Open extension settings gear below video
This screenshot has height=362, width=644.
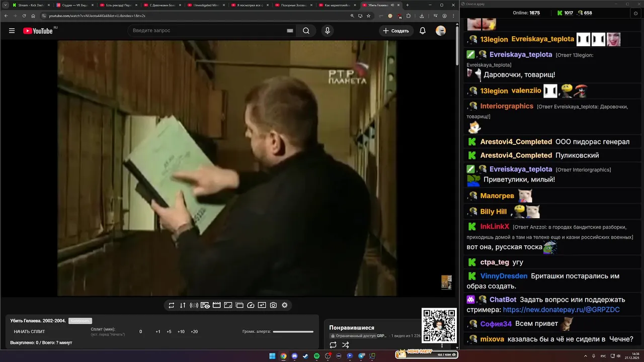tap(285, 305)
